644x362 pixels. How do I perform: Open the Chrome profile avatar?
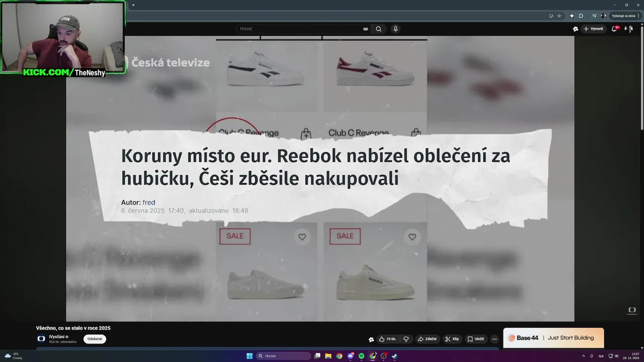coord(603,16)
